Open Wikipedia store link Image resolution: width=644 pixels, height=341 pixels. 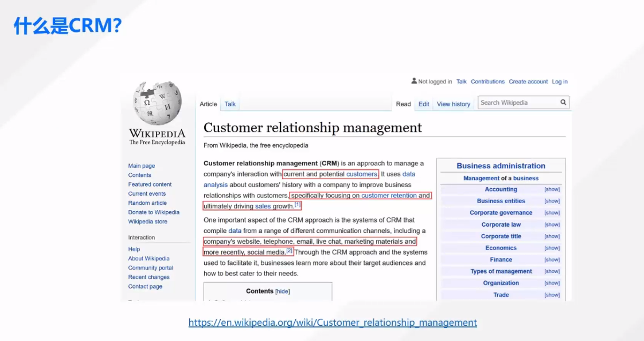[x=147, y=222]
